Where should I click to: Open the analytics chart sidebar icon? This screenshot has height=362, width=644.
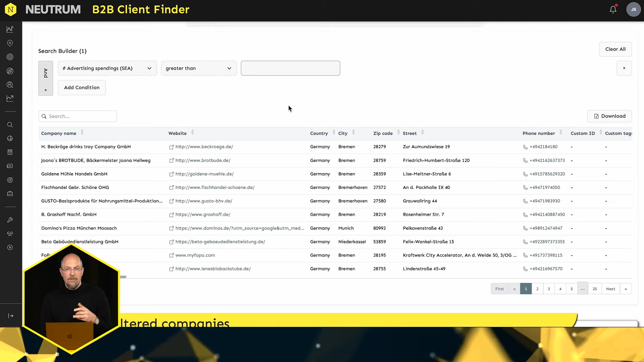click(10, 29)
